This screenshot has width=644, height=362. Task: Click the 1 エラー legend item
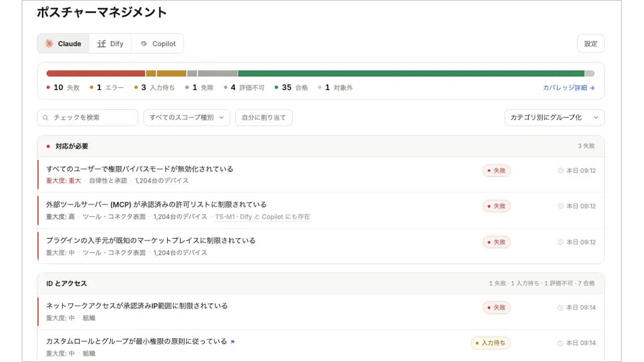pyautogui.click(x=107, y=87)
